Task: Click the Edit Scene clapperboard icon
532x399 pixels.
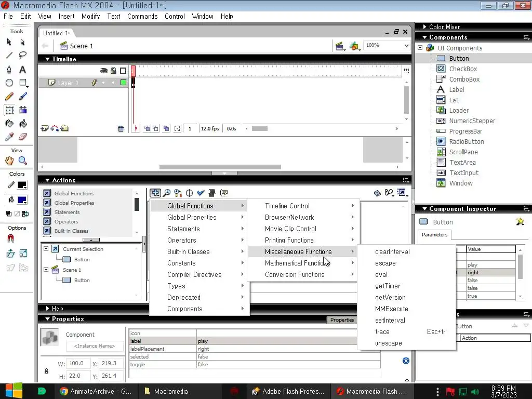Action: click(x=340, y=46)
